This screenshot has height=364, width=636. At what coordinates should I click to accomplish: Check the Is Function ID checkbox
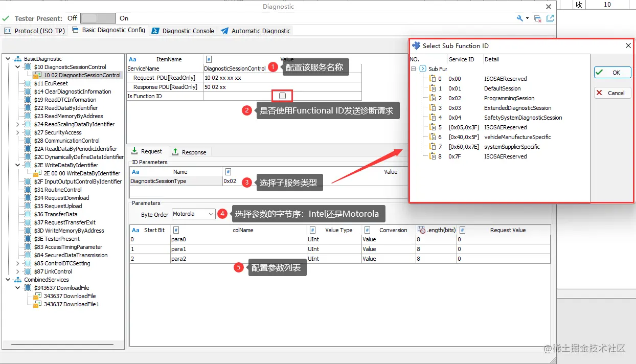coord(282,96)
